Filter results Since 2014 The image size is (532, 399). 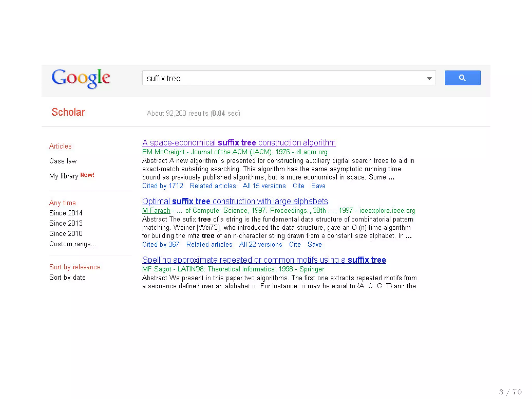click(66, 213)
